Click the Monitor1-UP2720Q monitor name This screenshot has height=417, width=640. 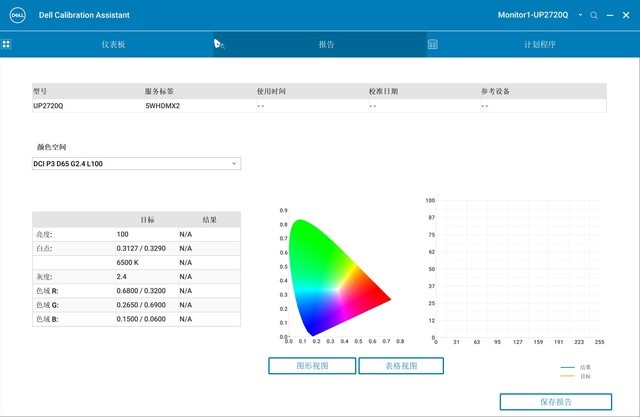(533, 15)
